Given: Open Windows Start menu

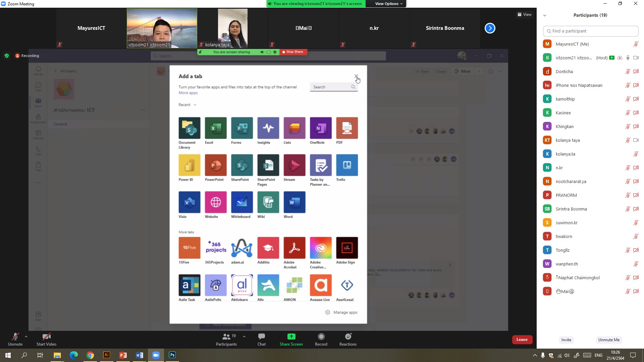Looking at the screenshot, I should (8, 355).
